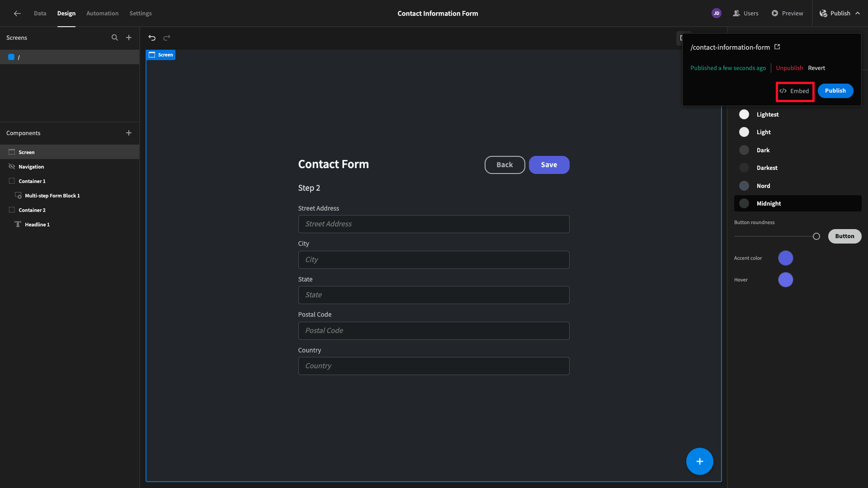Screen dimensions: 868x488
Task: Click the Save button on the form
Action: (549, 165)
